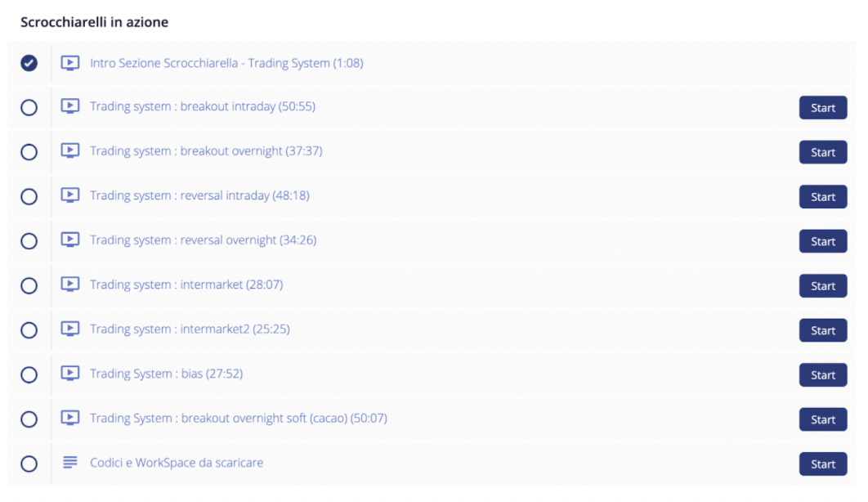Click the video icon next to breakout overnight (37:37)

point(69,150)
